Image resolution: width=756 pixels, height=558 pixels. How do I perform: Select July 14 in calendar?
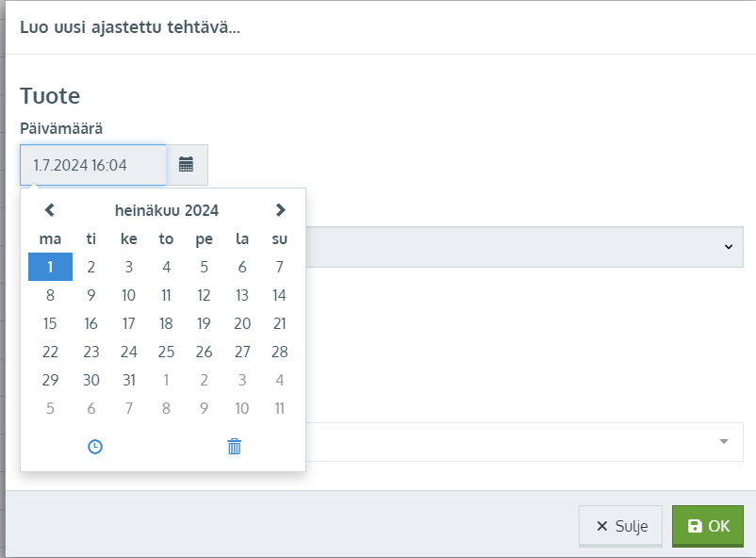[x=280, y=295]
